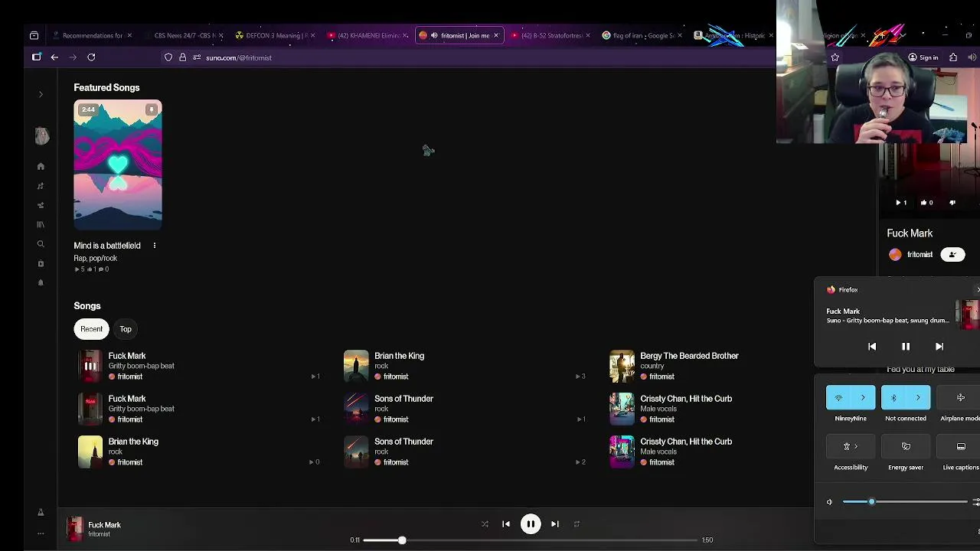This screenshot has width=980, height=551.
Task: Toggle Airplane mode
Action: (960, 398)
